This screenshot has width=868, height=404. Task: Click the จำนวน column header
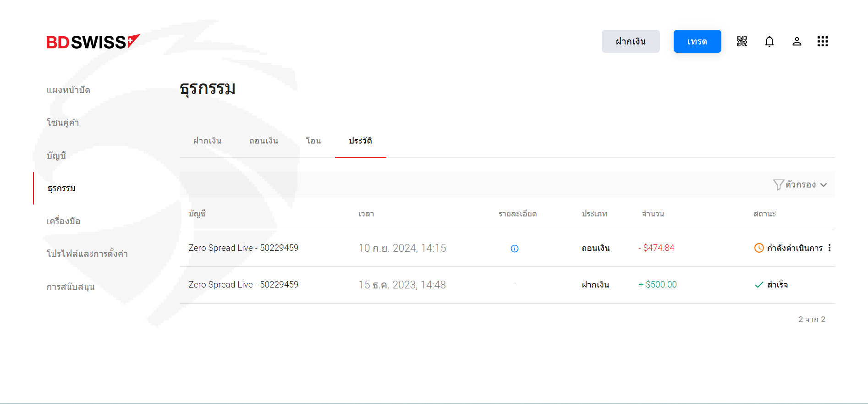click(x=653, y=214)
